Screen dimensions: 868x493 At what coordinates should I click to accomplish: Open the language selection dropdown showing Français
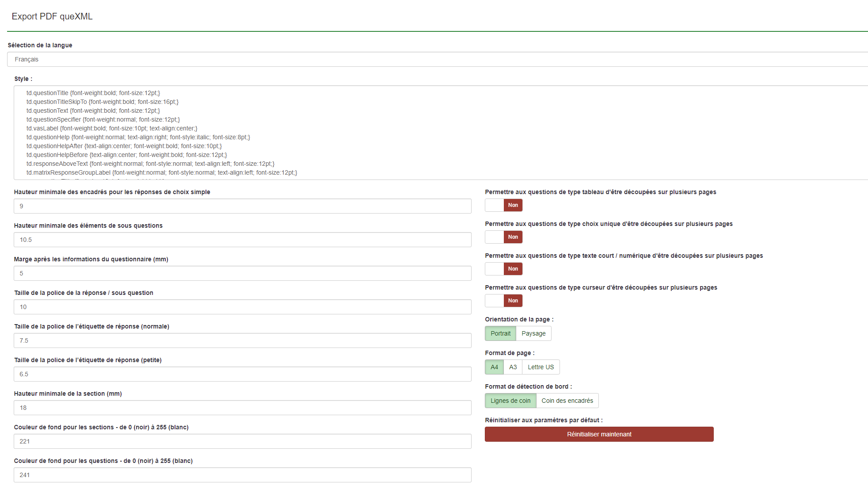(x=438, y=59)
